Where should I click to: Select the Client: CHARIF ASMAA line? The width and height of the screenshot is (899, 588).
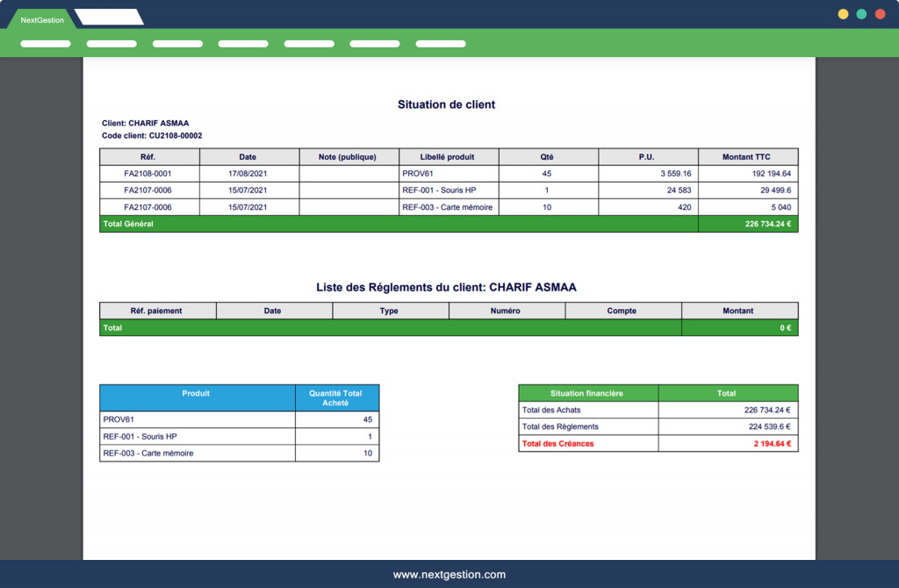coord(145,123)
